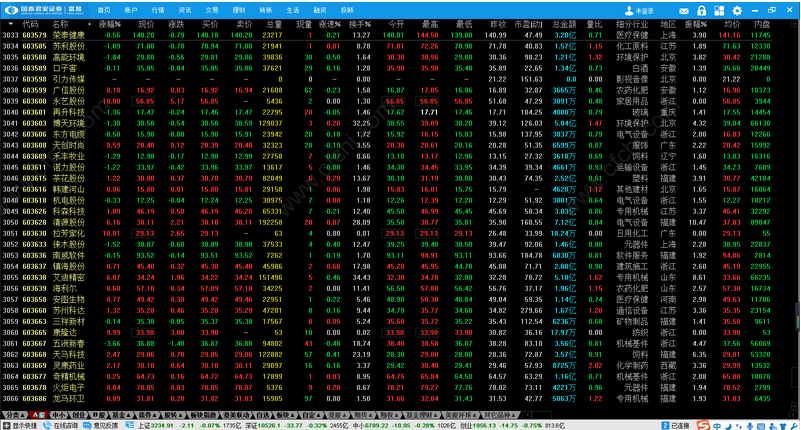Sort by the 现价 column header
This screenshot has width=801, height=430.
click(x=146, y=24)
